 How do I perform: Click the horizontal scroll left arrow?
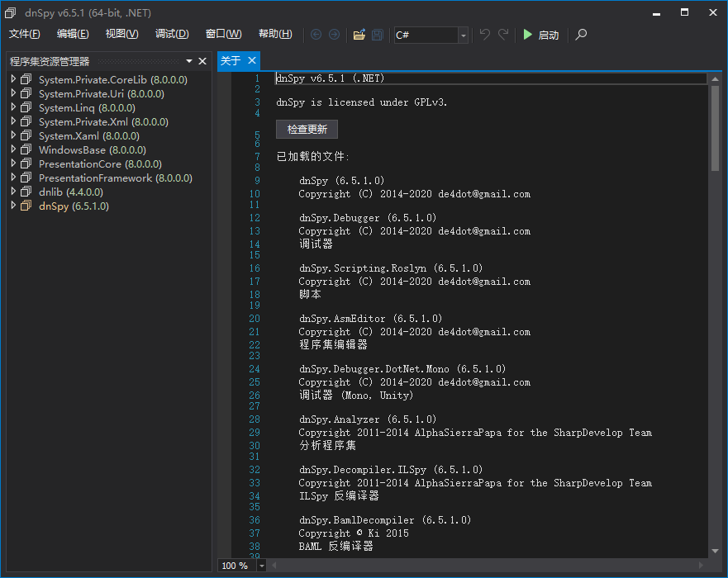point(274,565)
